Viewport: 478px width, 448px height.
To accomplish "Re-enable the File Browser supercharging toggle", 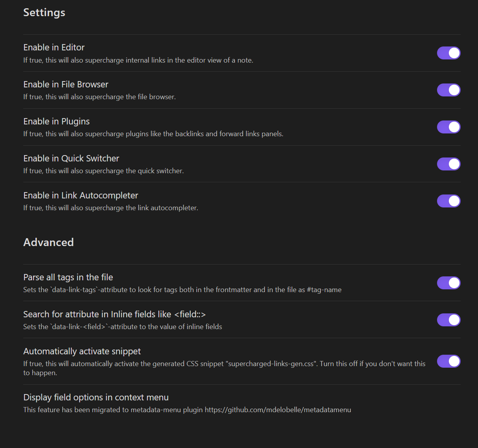I will point(448,90).
